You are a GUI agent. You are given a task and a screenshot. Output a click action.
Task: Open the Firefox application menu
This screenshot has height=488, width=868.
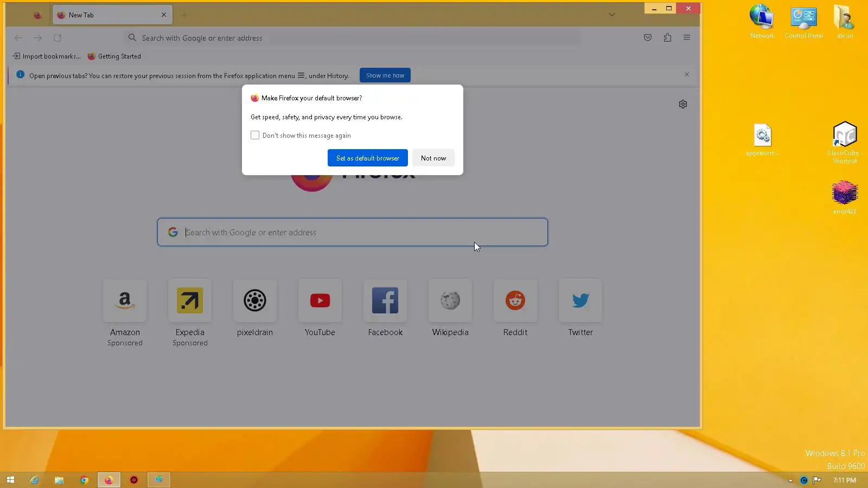point(687,38)
